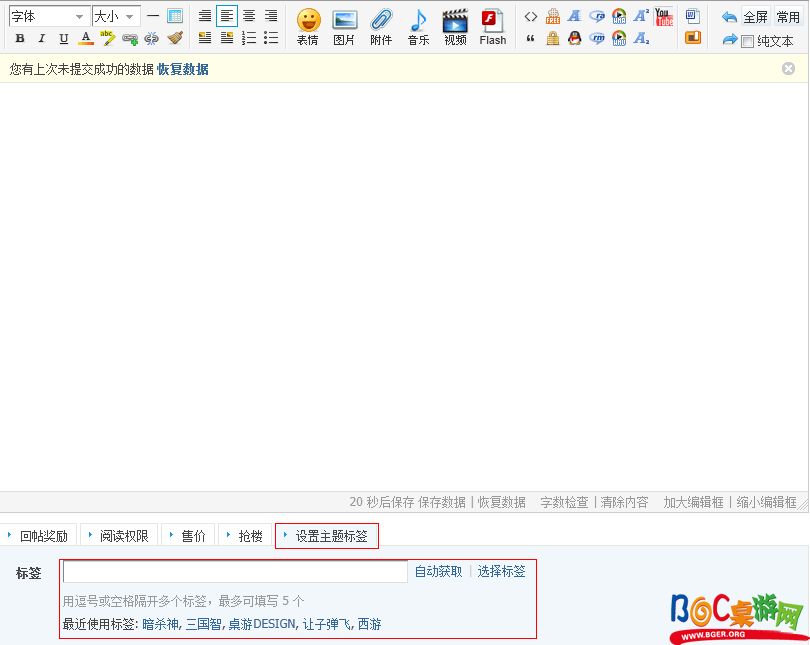Apply bold formatting with B icon
Image resolution: width=810 pixels, height=645 pixels.
(20, 38)
